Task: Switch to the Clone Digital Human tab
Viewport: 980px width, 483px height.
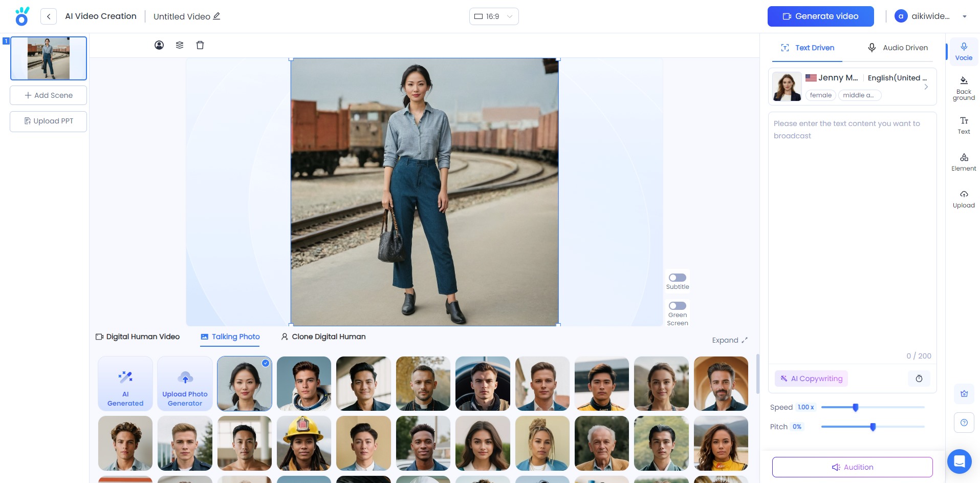Action: pyautogui.click(x=323, y=337)
